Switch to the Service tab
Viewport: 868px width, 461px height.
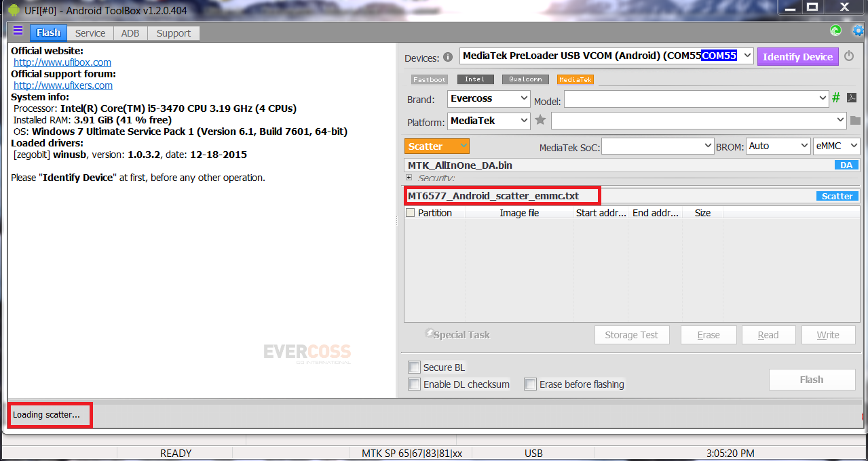pos(90,33)
